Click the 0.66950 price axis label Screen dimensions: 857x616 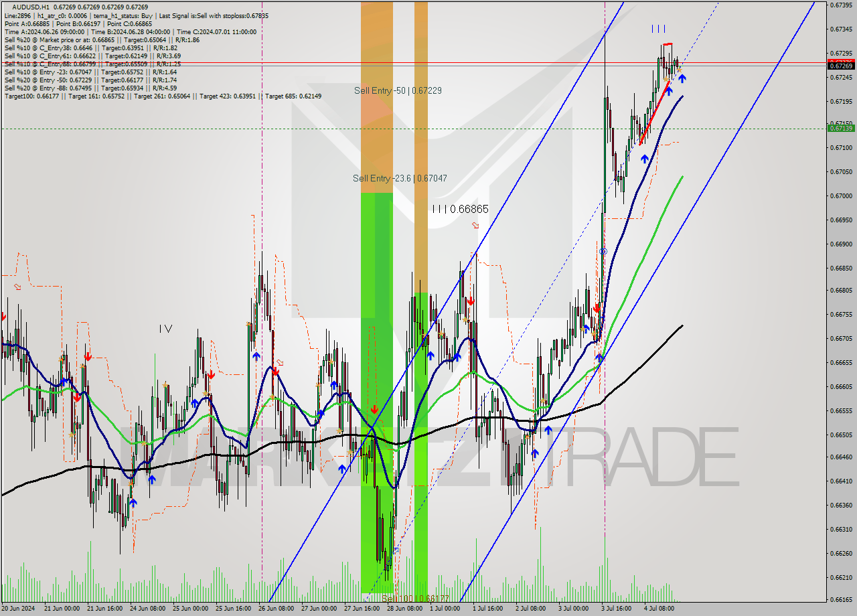[841, 220]
